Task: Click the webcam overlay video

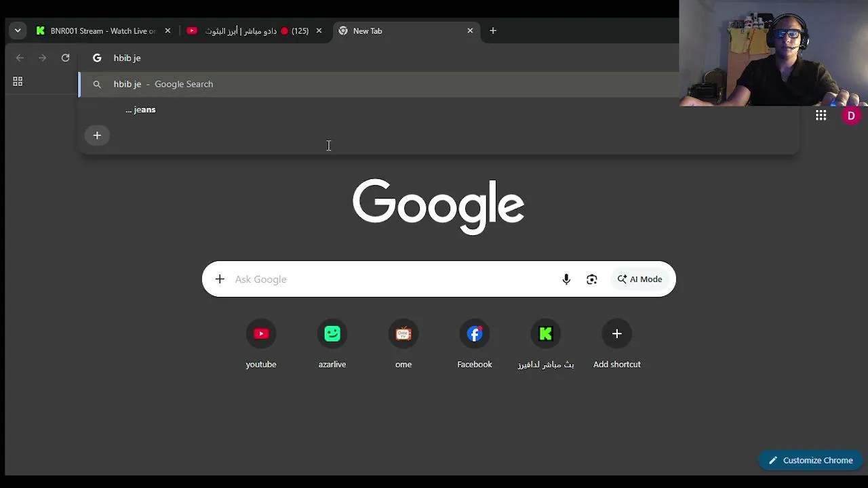Action: coord(773,53)
